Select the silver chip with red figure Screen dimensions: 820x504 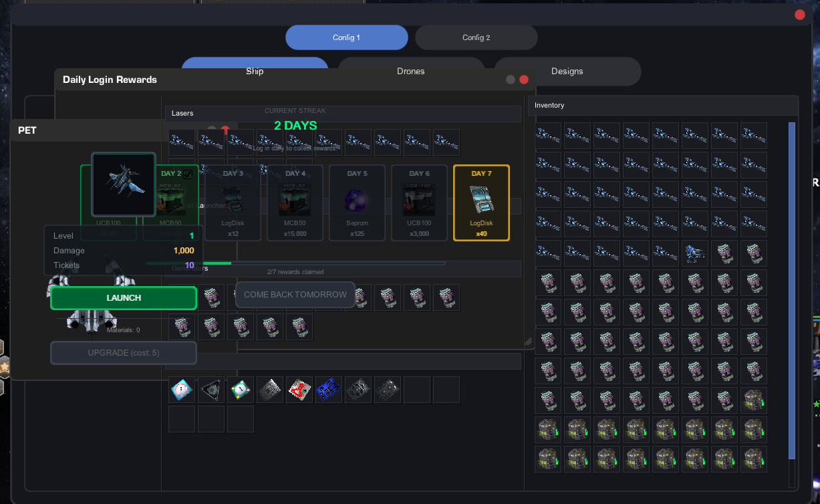tap(299, 390)
